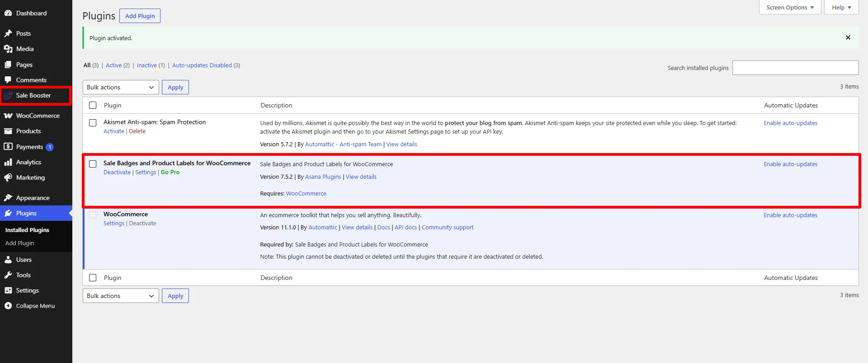Filter plugins by Active
The image size is (868, 363).
pos(113,65)
